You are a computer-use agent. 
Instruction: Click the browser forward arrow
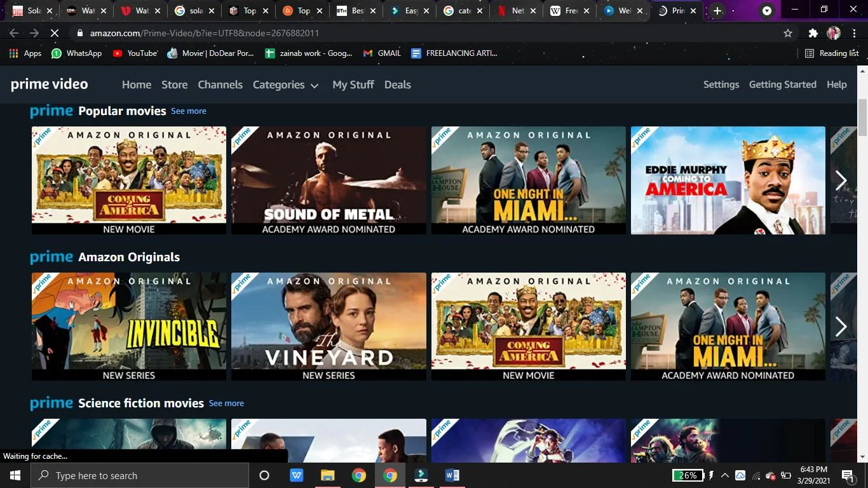[34, 33]
